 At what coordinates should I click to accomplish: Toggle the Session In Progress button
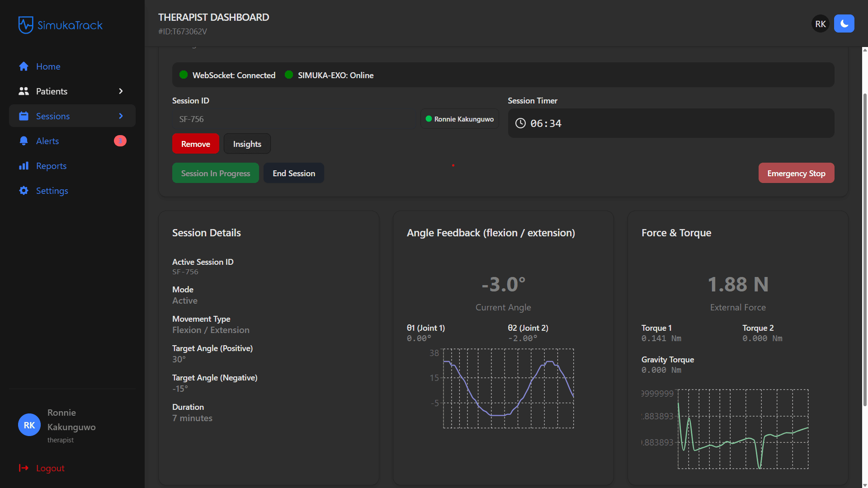coord(215,173)
